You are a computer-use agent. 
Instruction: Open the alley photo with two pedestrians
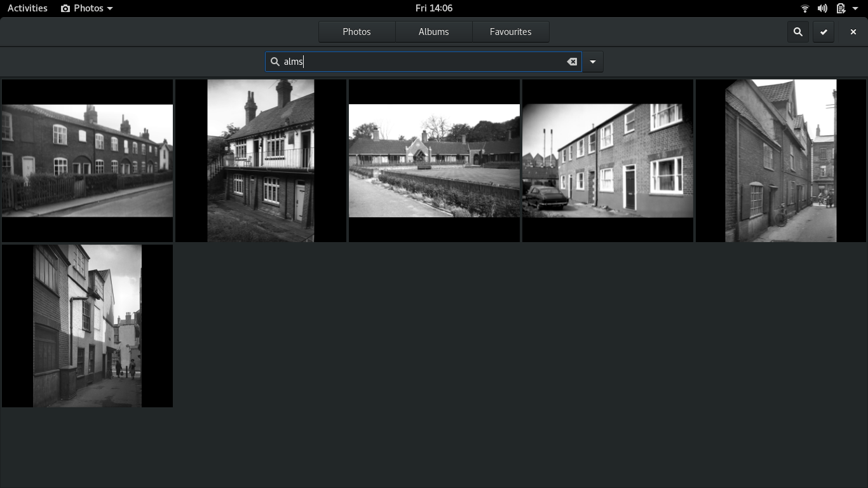(88, 326)
